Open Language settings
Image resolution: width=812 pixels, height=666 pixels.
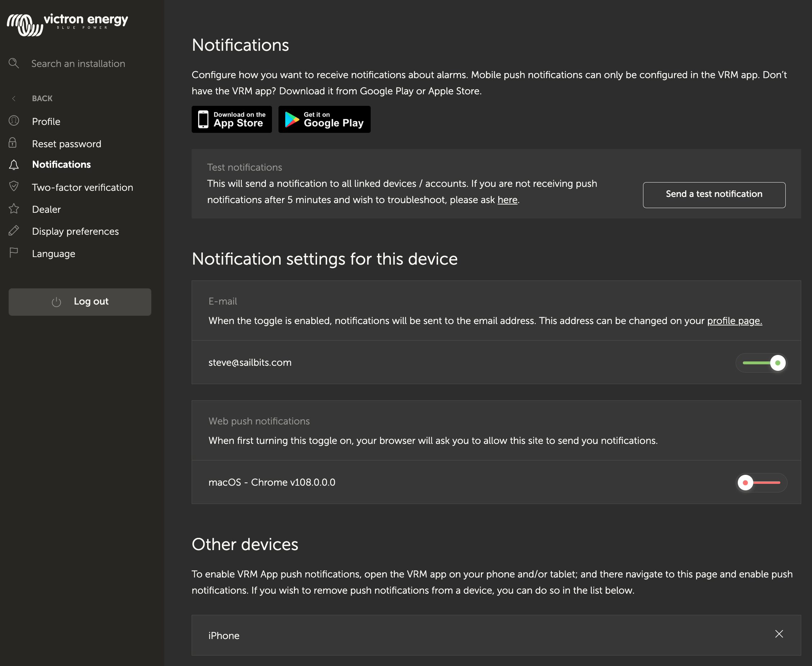click(x=54, y=254)
